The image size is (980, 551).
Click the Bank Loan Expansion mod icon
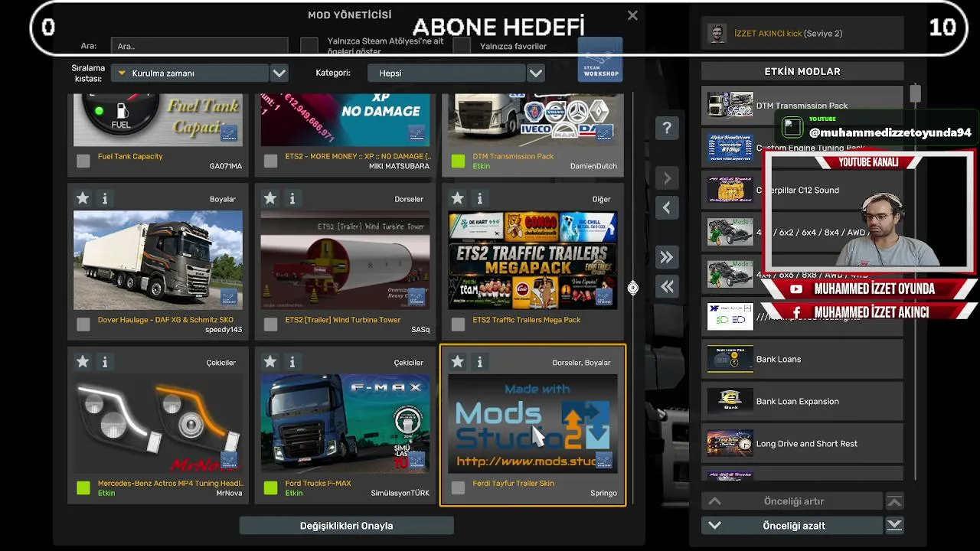click(x=730, y=401)
